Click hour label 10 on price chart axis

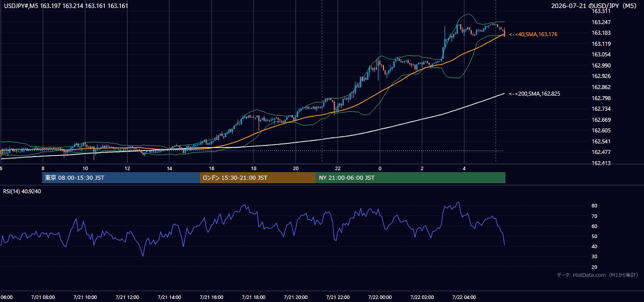click(85, 168)
